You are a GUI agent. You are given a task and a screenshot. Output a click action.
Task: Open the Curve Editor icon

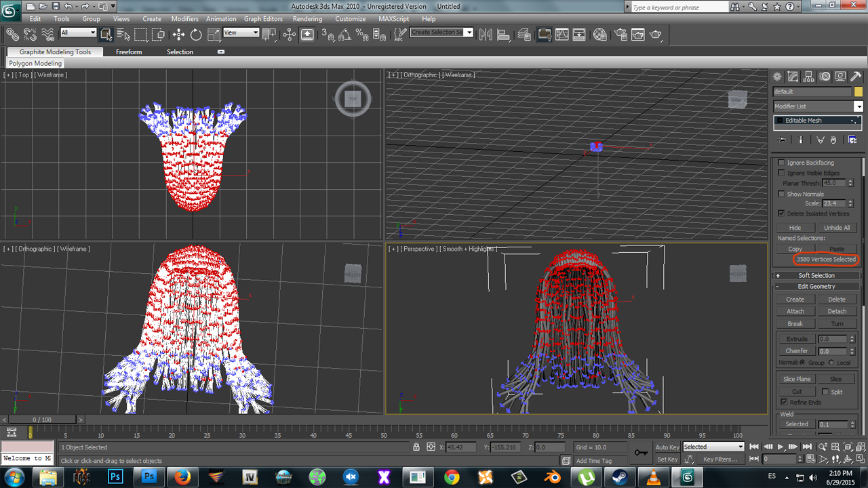[562, 34]
